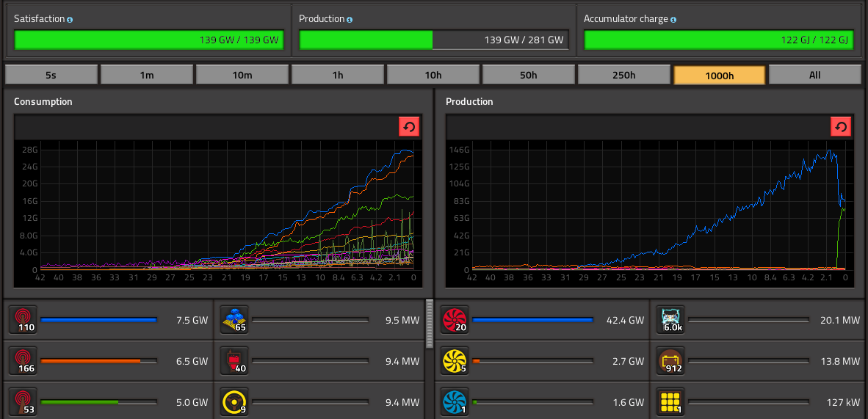Viewport: 868px width, 419px height.
Task: Click the 127 kW value
Action: pos(842,402)
